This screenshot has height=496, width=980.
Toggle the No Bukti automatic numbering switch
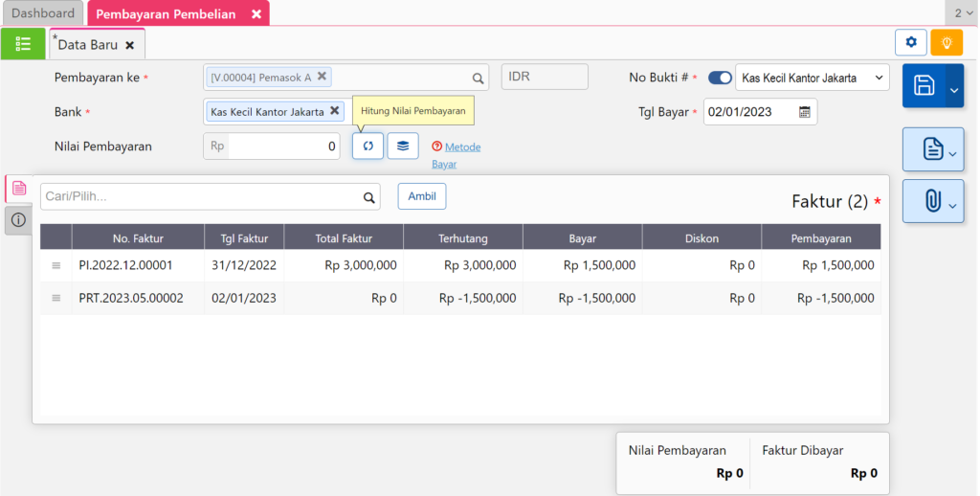720,78
